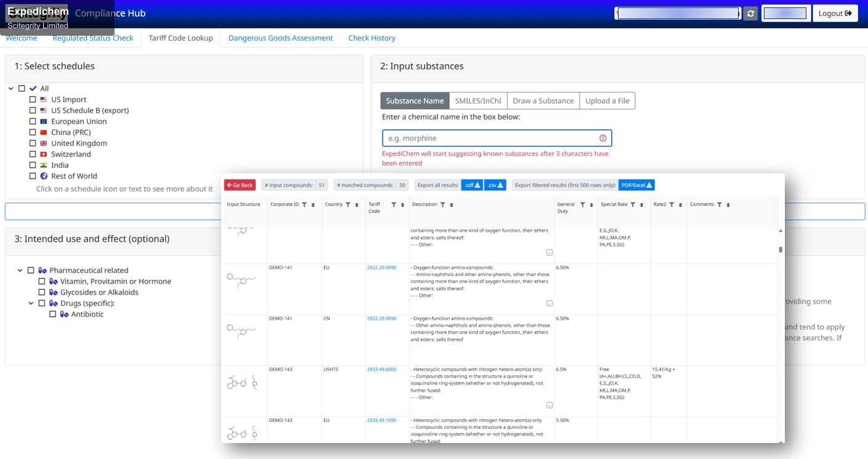Click the Rest of World globe icon

click(x=43, y=176)
